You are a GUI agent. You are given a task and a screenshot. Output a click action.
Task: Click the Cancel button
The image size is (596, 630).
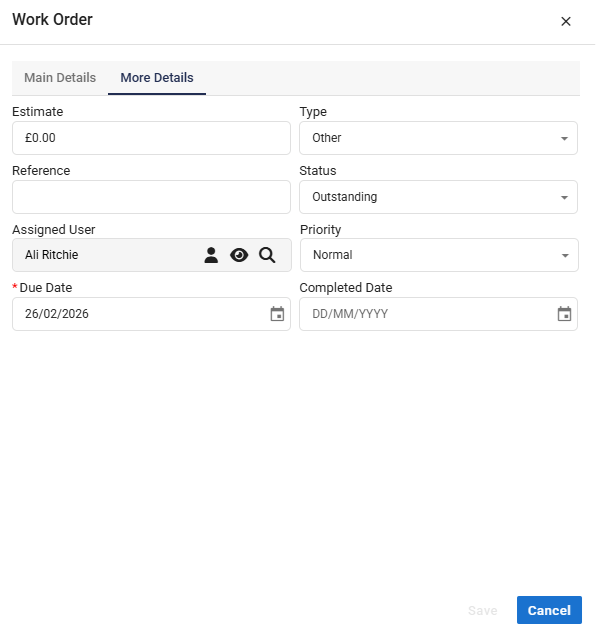549,610
